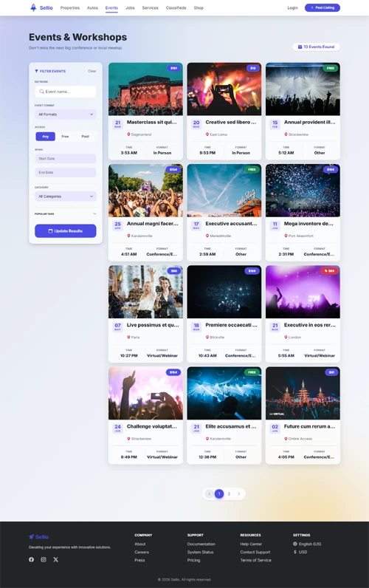Screen dimensions: 369x588
Task: Select the Paid access option
Action: (x=86, y=137)
